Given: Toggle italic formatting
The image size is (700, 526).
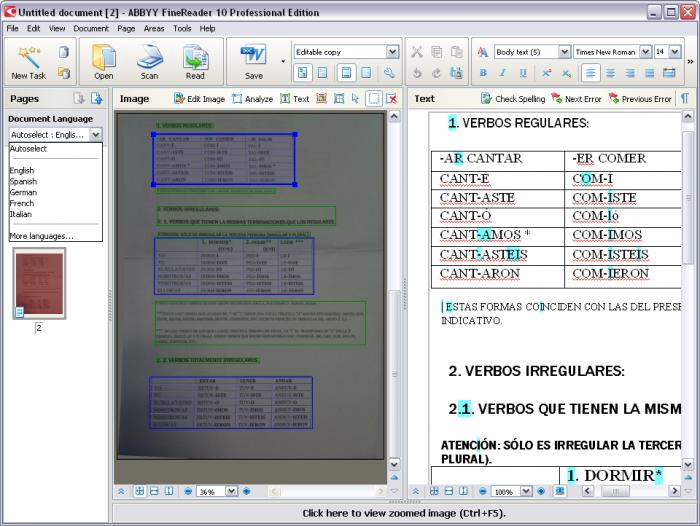Looking at the screenshot, I should pyautogui.click(x=503, y=73).
